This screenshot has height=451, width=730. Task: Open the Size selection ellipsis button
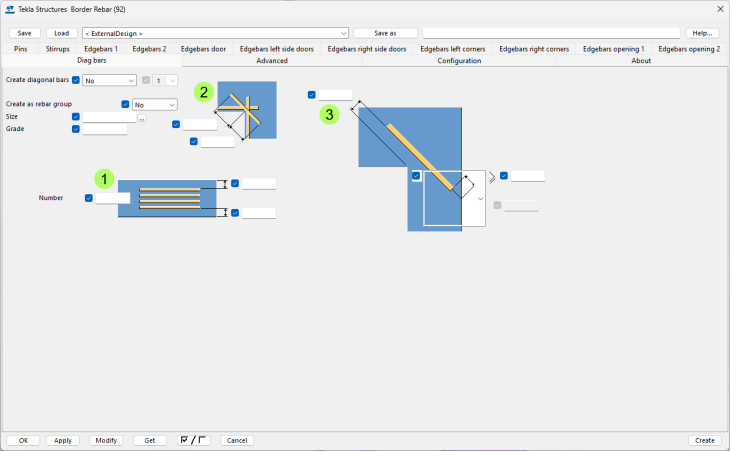142,118
